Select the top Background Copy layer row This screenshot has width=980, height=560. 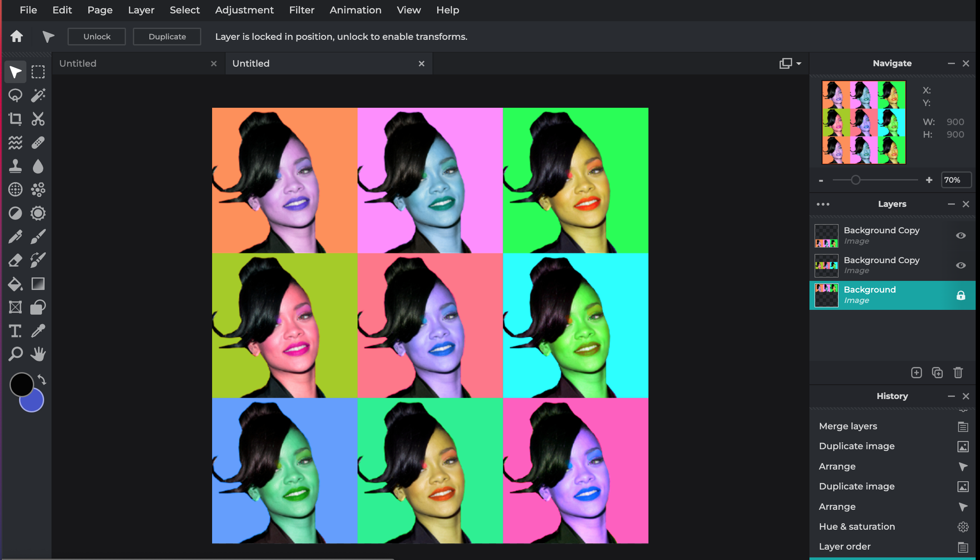(x=893, y=235)
